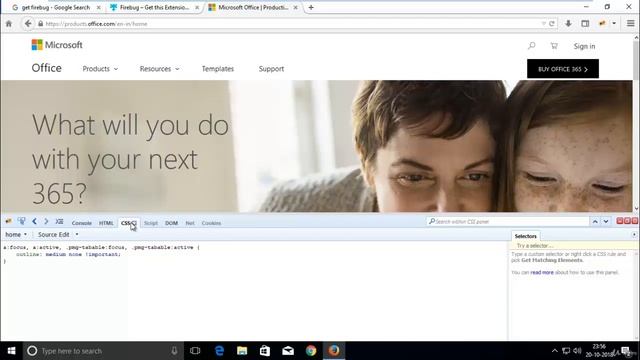Click the browser back arrow button
Image resolution: width=640 pixels, height=360 pixels.
pyautogui.click(x=28, y=24)
